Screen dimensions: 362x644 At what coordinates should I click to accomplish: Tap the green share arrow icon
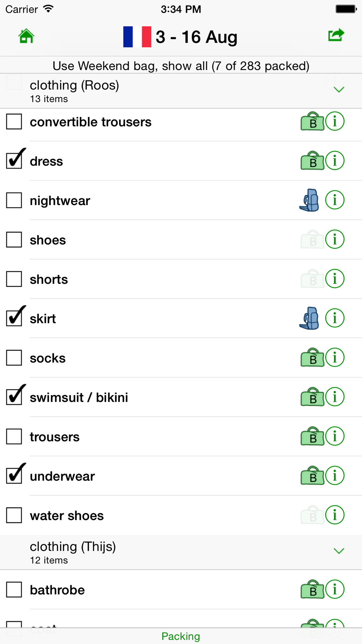click(x=336, y=35)
